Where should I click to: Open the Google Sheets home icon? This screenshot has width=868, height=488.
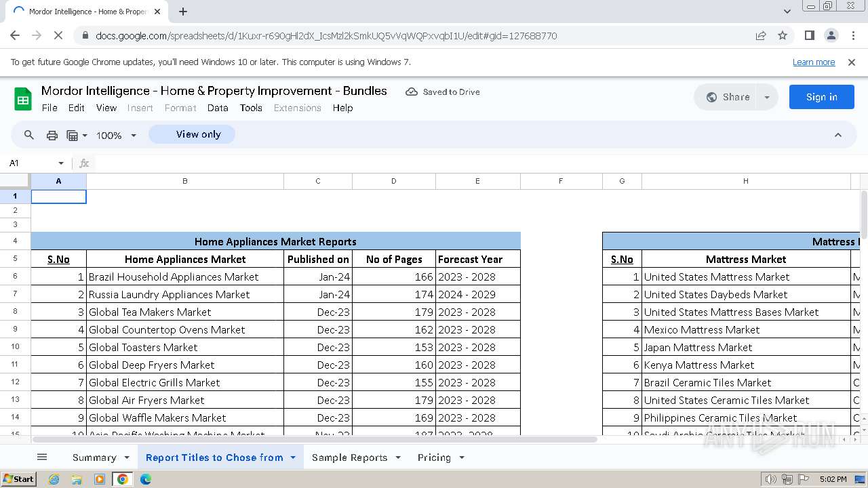coord(23,99)
